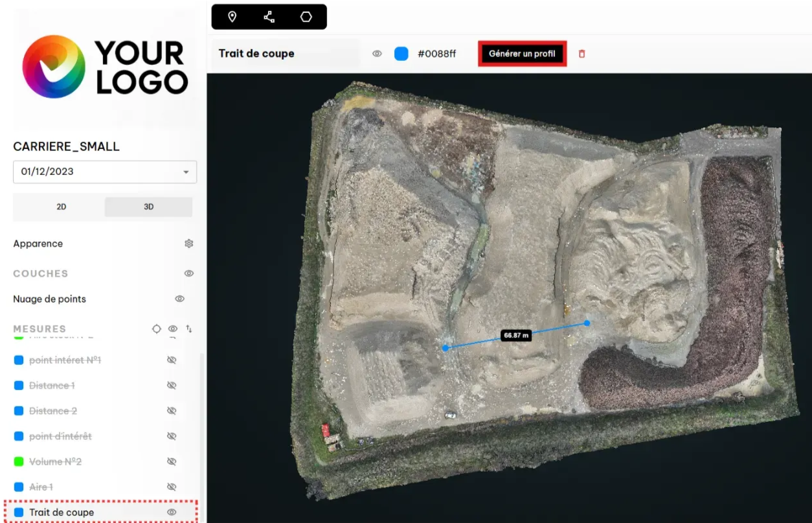Open the 01/12/2023 date dropdown

(x=105, y=172)
